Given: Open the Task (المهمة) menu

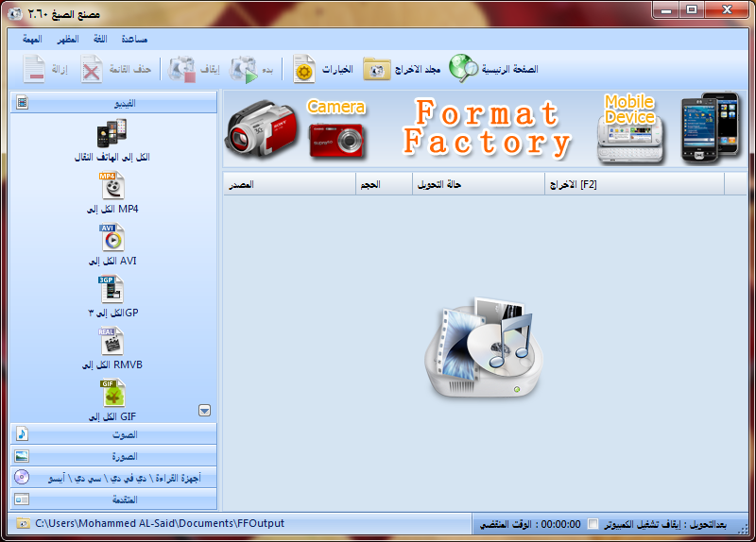Looking at the screenshot, I should coord(32,39).
